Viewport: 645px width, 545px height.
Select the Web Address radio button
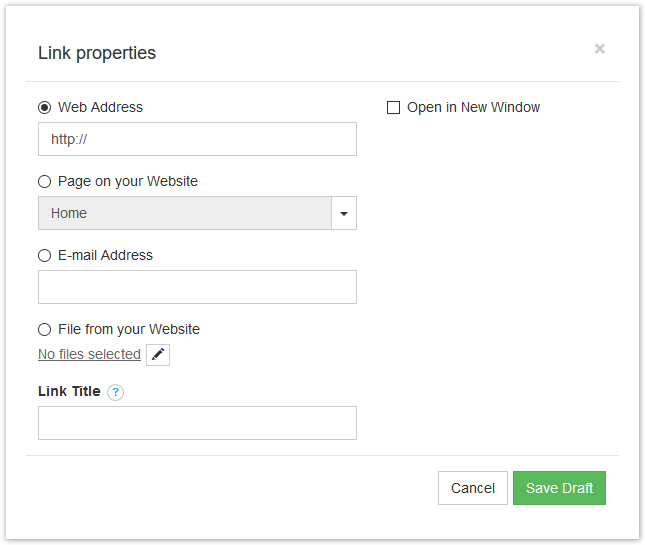pyautogui.click(x=44, y=107)
